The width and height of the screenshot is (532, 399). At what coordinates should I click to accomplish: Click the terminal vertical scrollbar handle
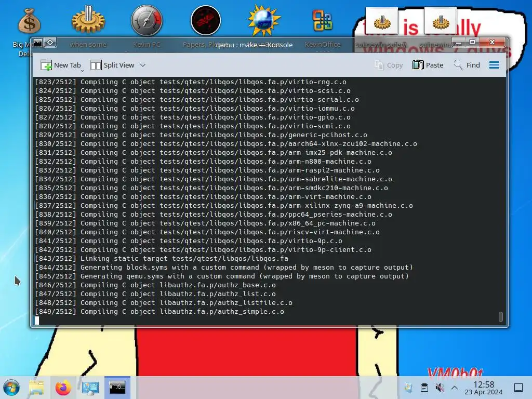(x=500, y=316)
